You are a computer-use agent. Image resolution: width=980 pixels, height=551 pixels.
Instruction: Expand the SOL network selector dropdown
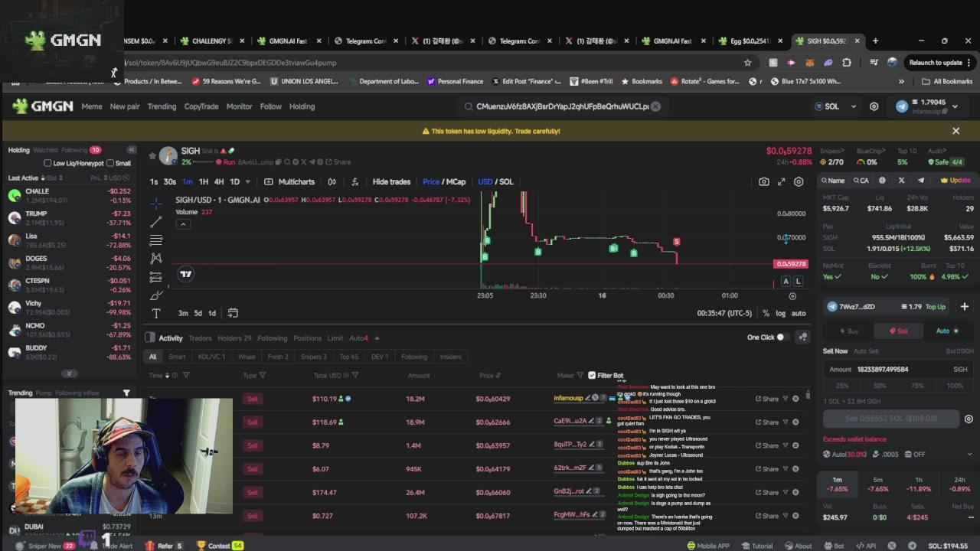pos(853,106)
